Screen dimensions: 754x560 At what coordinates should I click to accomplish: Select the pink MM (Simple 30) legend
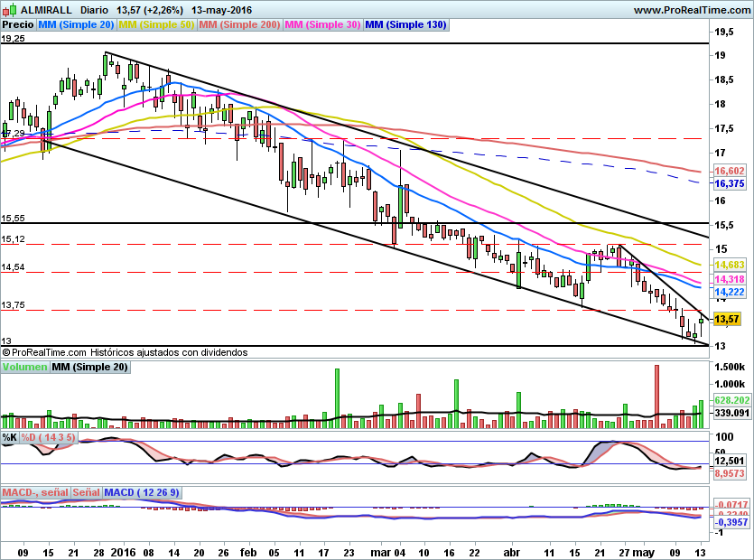(x=322, y=25)
